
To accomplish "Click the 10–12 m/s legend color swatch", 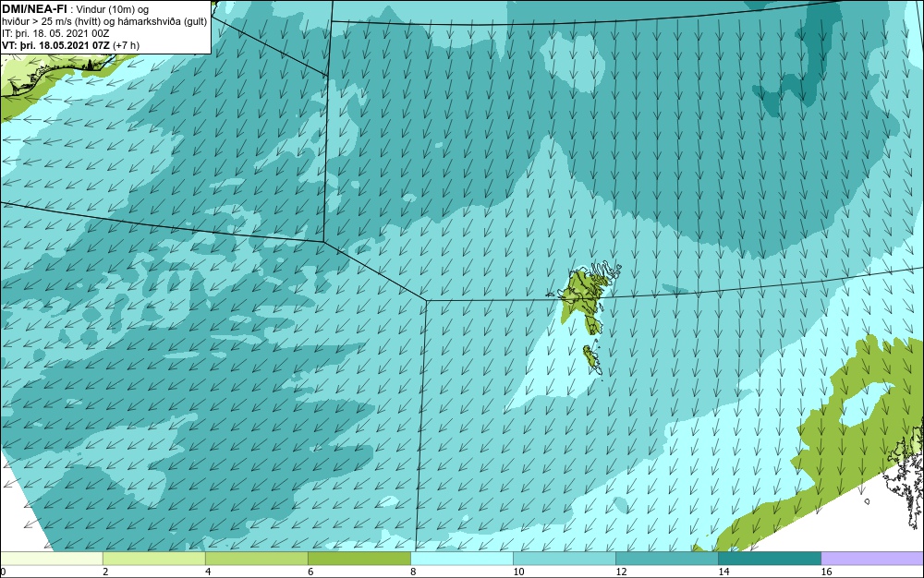I will pos(564,559).
